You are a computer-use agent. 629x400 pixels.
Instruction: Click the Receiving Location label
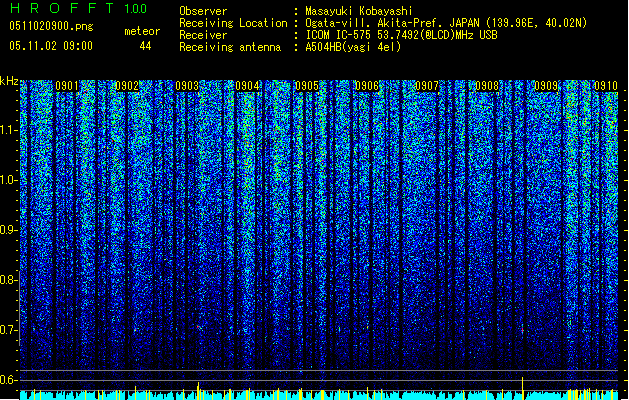pyautogui.click(x=233, y=23)
